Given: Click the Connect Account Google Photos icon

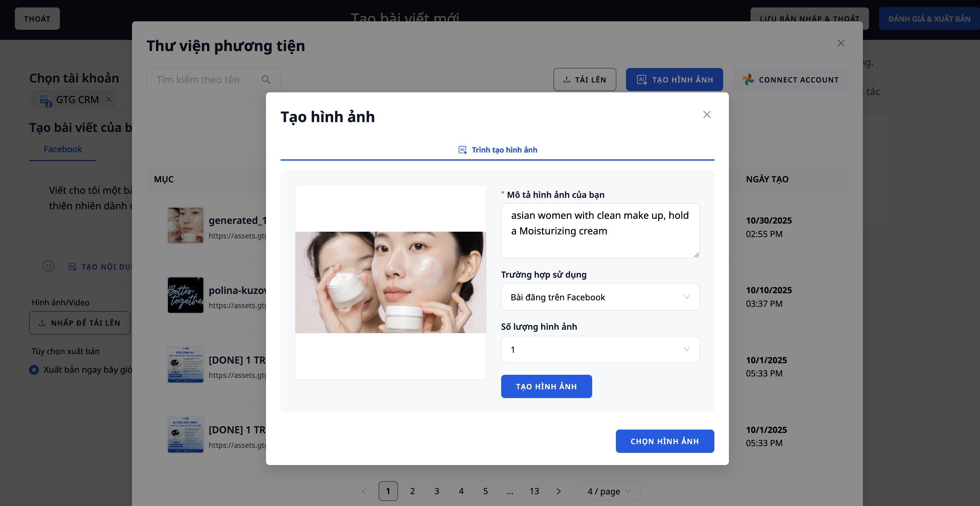Looking at the screenshot, I should point(748,79).
